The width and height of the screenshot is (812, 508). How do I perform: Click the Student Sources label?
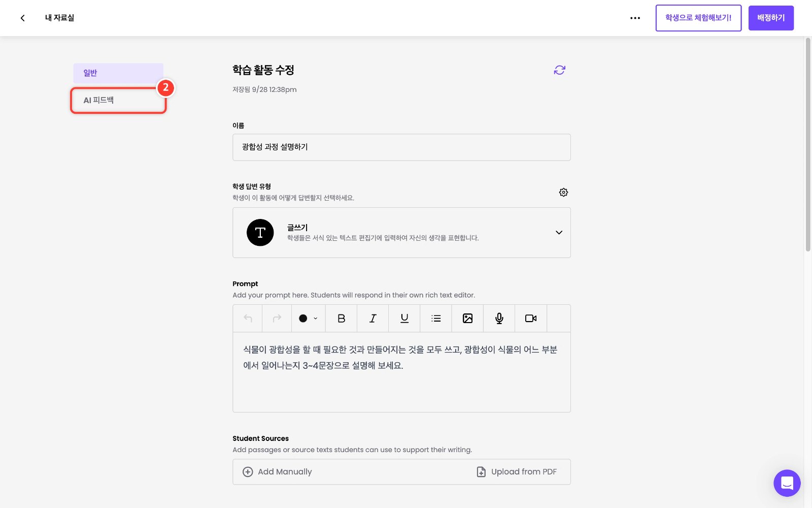point(260,438)
